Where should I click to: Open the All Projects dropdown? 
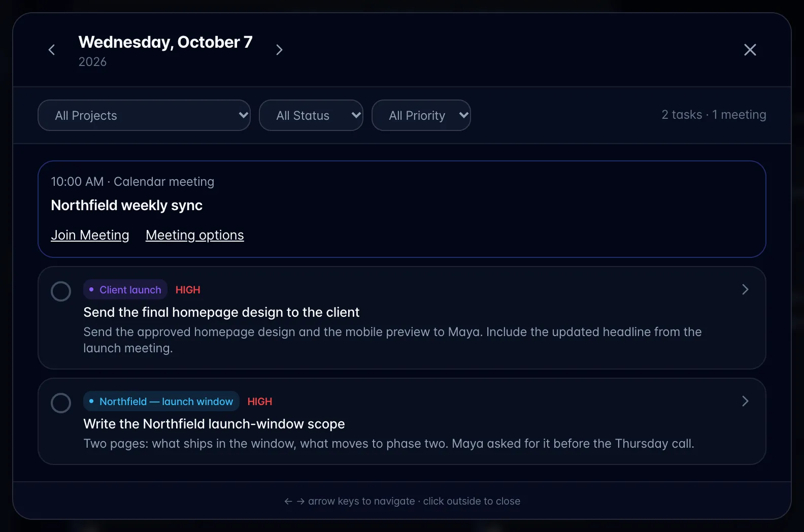[144, 115]
